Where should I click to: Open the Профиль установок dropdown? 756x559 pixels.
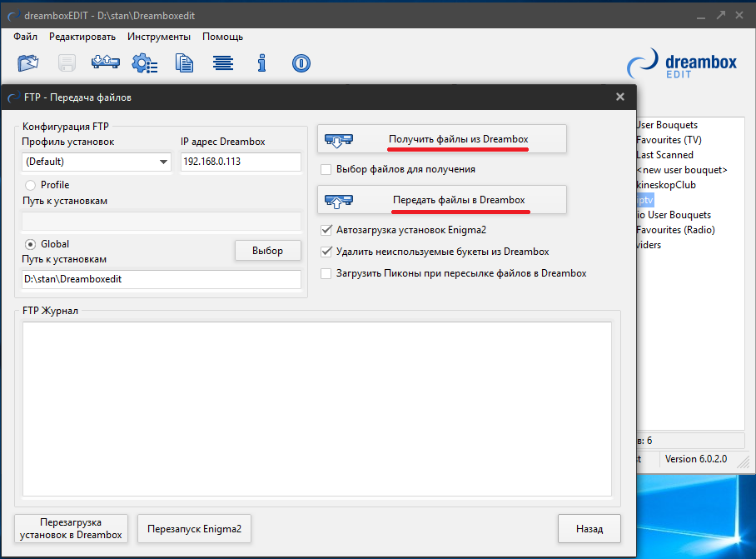(97, 162)
